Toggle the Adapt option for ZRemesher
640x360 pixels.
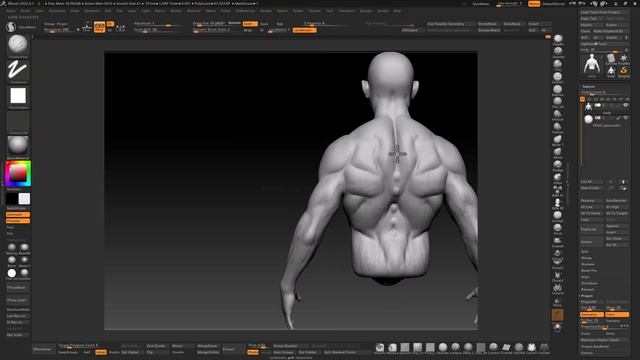pyautogui.click(x=100, y=352)
